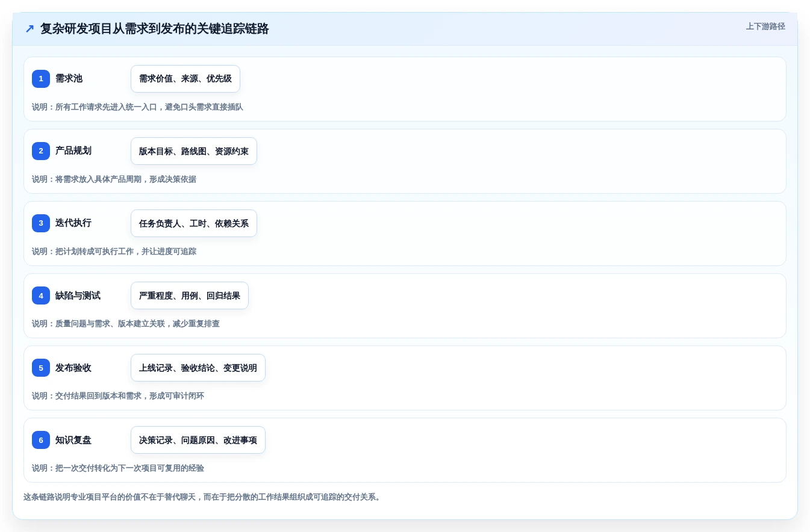
Task: Click step number badge 6
Action: tap(41, 440)
